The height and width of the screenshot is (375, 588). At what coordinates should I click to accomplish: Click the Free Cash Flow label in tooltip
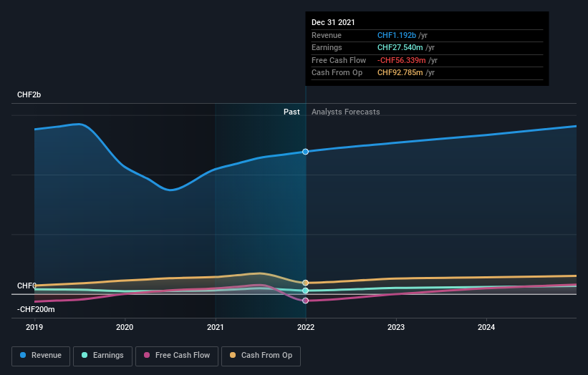339,60
